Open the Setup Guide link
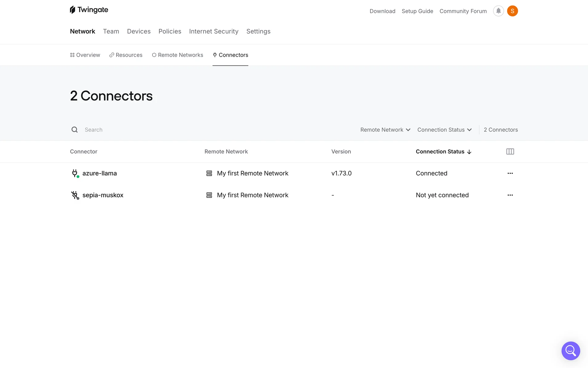 point(417,11)
